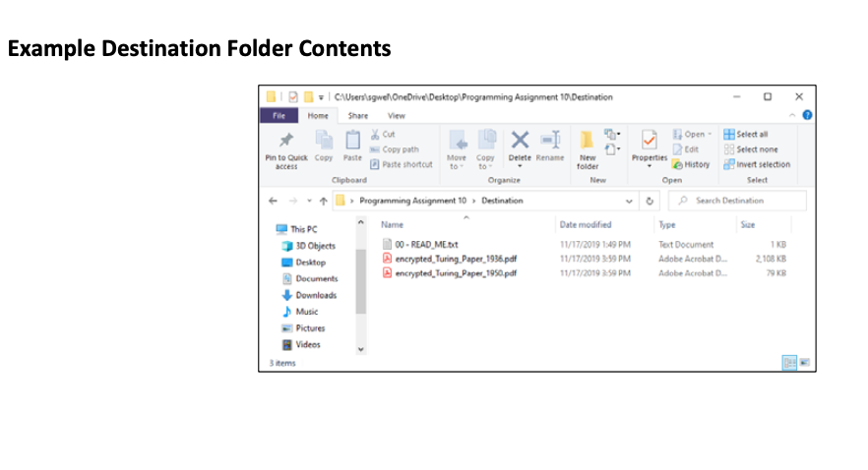Image resolution: width=868 pixels, height=470 pixels.
Task: Click the Rename icon
Action: (550, 140)
